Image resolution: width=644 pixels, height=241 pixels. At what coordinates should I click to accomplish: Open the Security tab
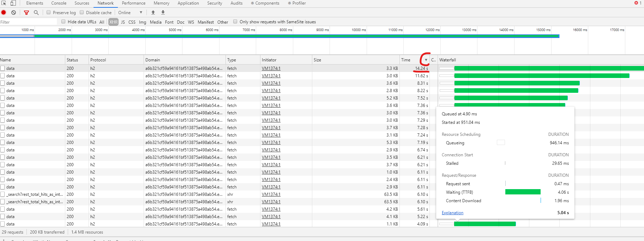click(215, 3)
